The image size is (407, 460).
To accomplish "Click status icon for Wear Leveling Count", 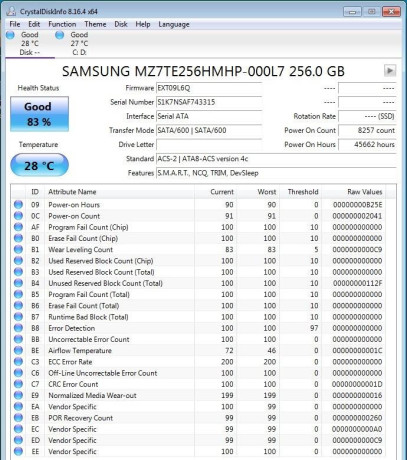I will (18, 250).
